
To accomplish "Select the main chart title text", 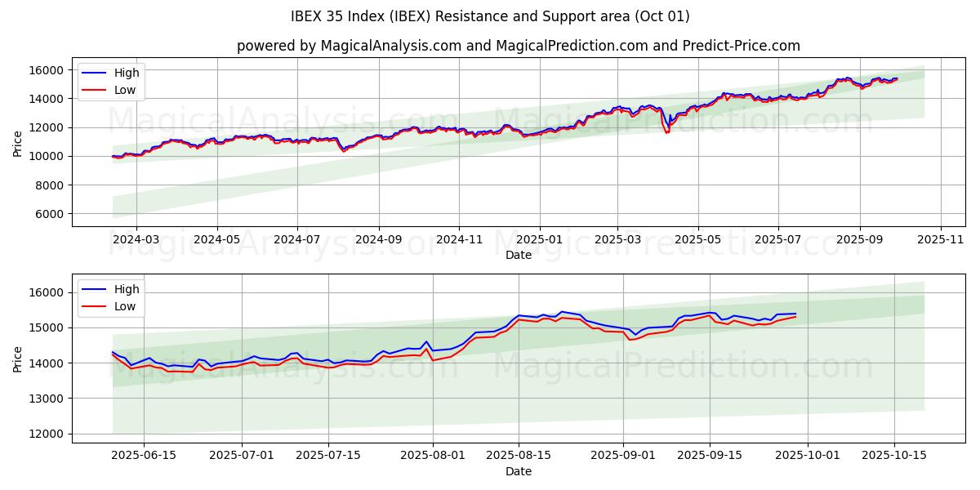I will (x=490, y=16).
